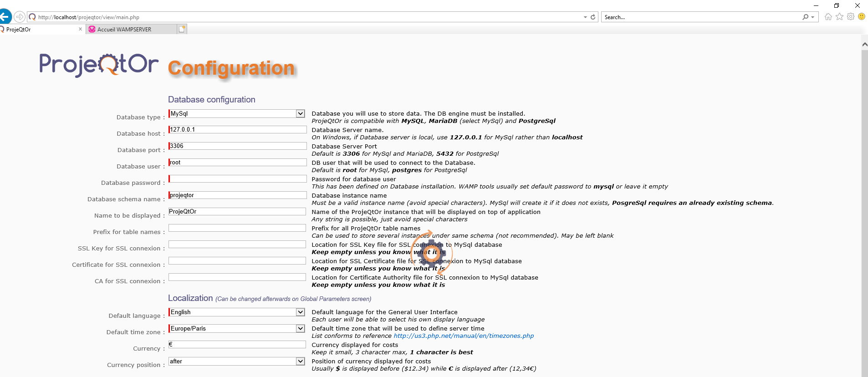Expand the Database type dropdown
Screen dimensions: 868x377
(x=300, y=114)
